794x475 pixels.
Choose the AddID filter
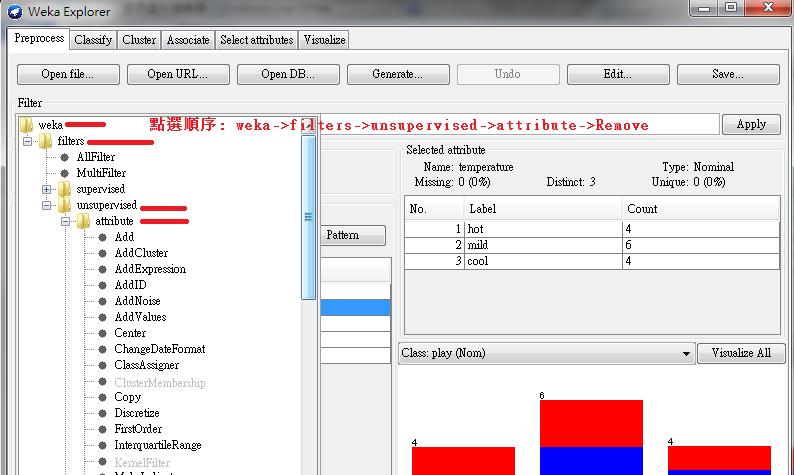pos(131,285)
